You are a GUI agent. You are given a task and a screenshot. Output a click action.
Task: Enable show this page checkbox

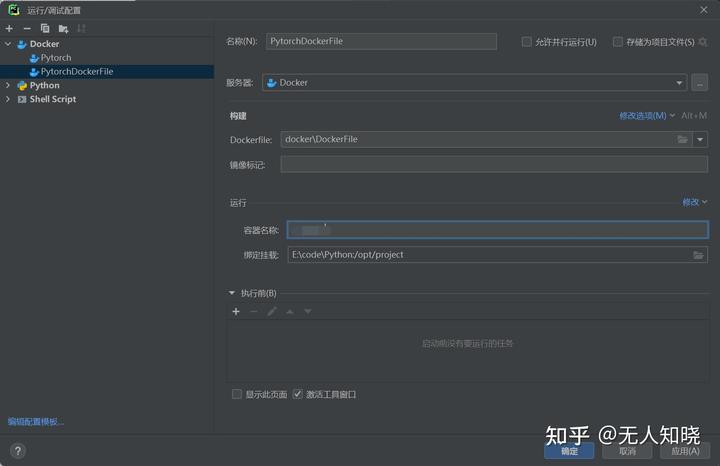236,394
